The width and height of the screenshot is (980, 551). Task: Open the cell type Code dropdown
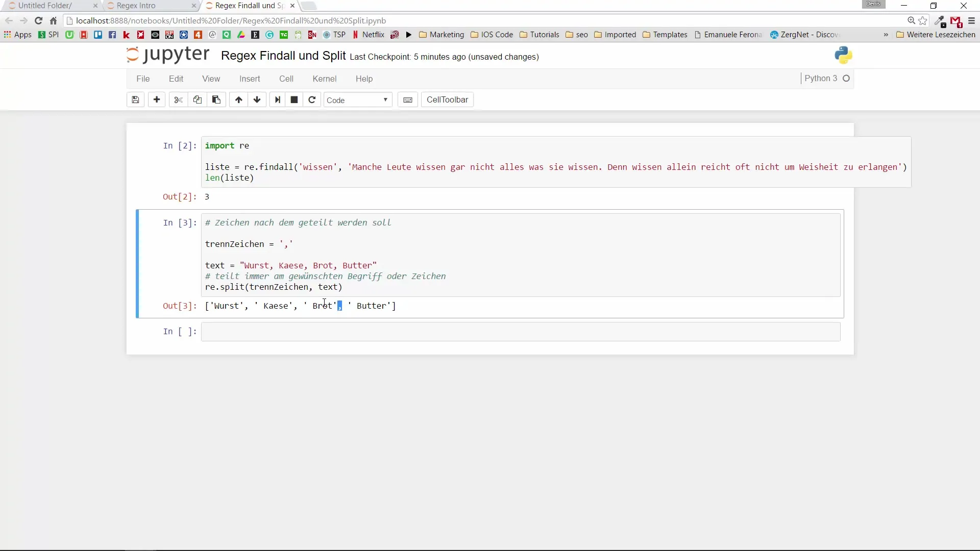[x=358, y=100]
